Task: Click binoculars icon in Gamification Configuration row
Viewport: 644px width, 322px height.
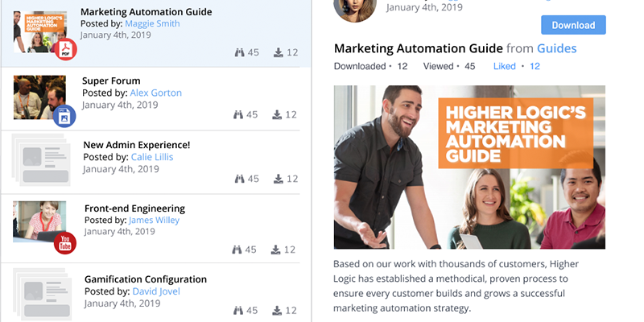Action: [x=238, y=310]
